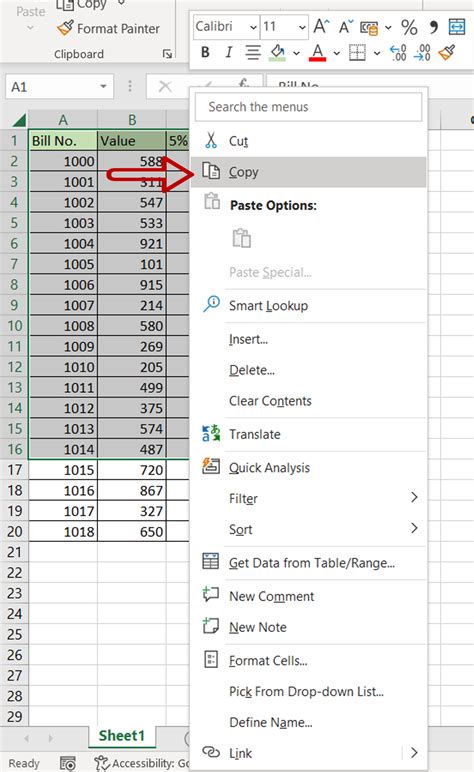
Task: Increase decimal places
Action: (398, 52)
